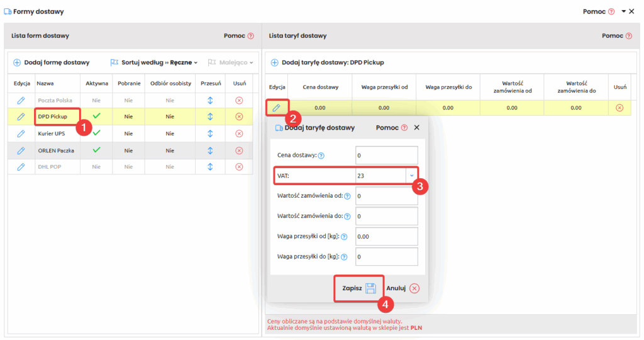Close the Dodaj taryfę dostawy dialog
This screenshot has height=340, width=644.
tap(416, 128)
